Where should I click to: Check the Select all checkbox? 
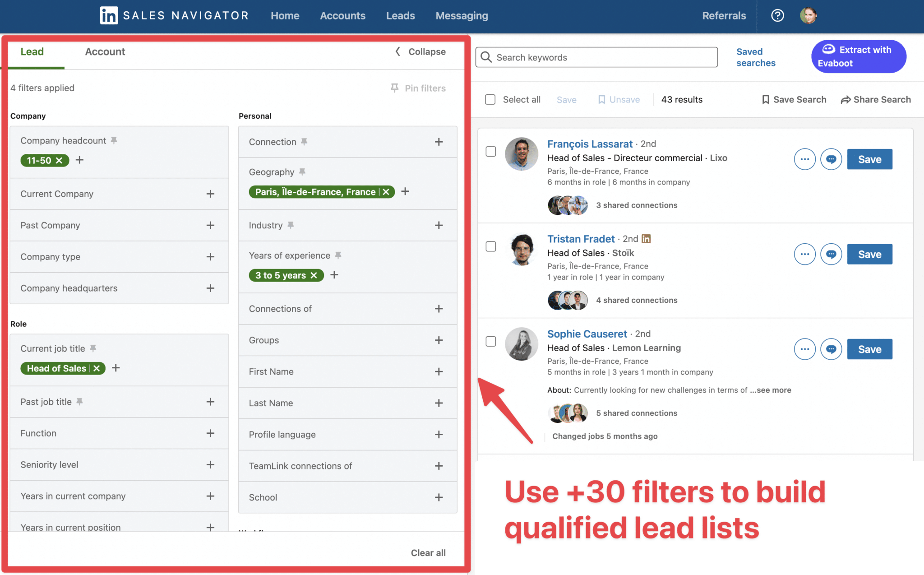490,99
